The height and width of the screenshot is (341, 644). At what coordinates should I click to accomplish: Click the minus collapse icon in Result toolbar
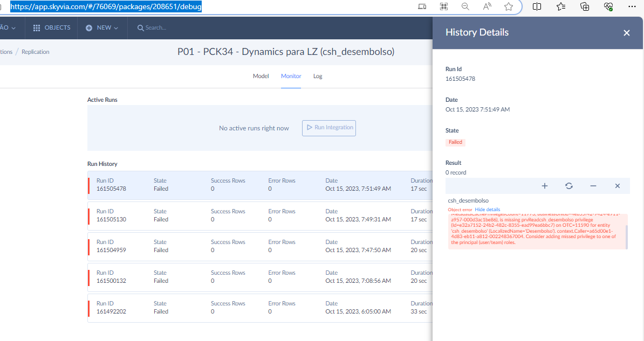pos(593,186)
